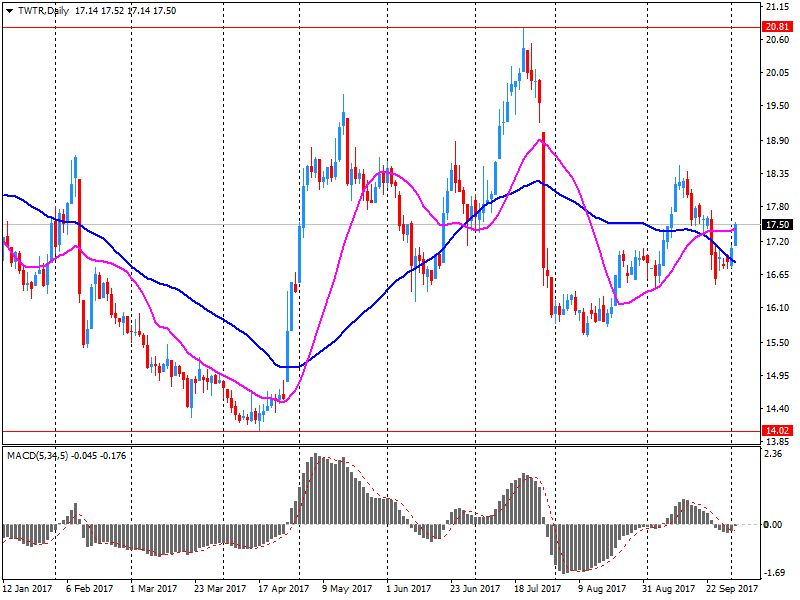Click the 15.50 price scale label

point(778,342)
